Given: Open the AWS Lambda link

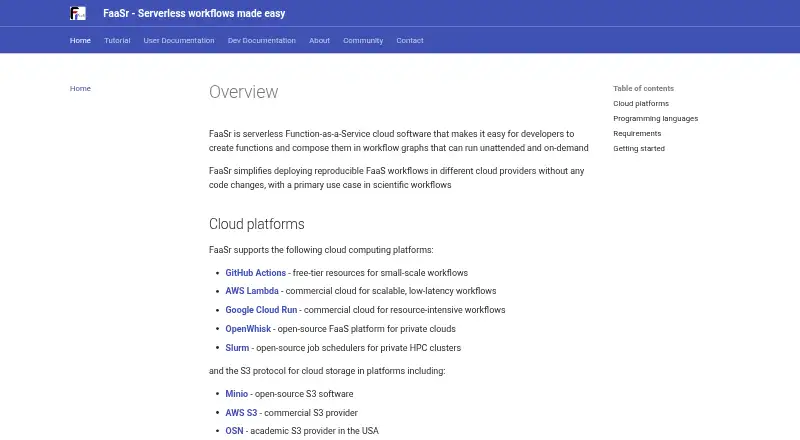Looking at the screenshot, I should (x=252, y=291).
